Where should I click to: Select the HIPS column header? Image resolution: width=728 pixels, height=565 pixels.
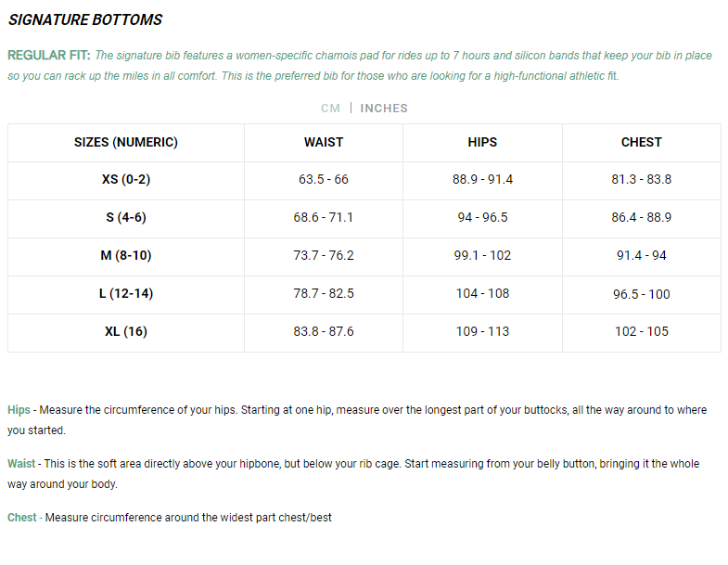pos(482,142)
